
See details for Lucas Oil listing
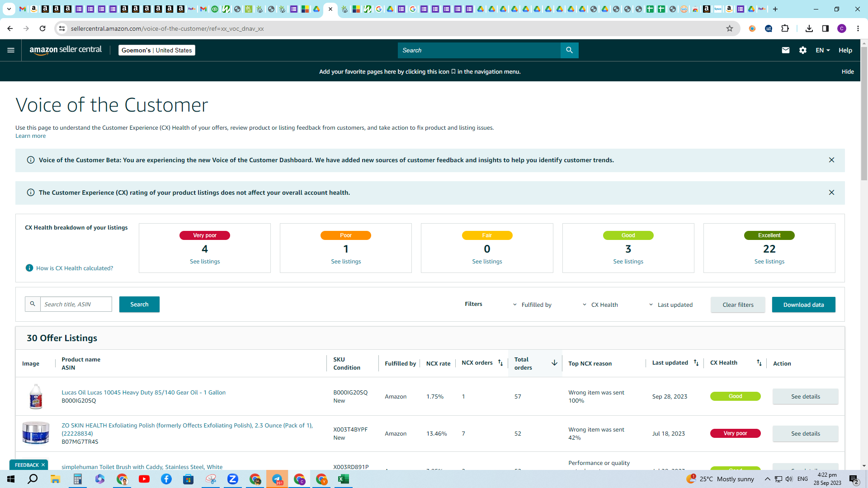point(805,396)
